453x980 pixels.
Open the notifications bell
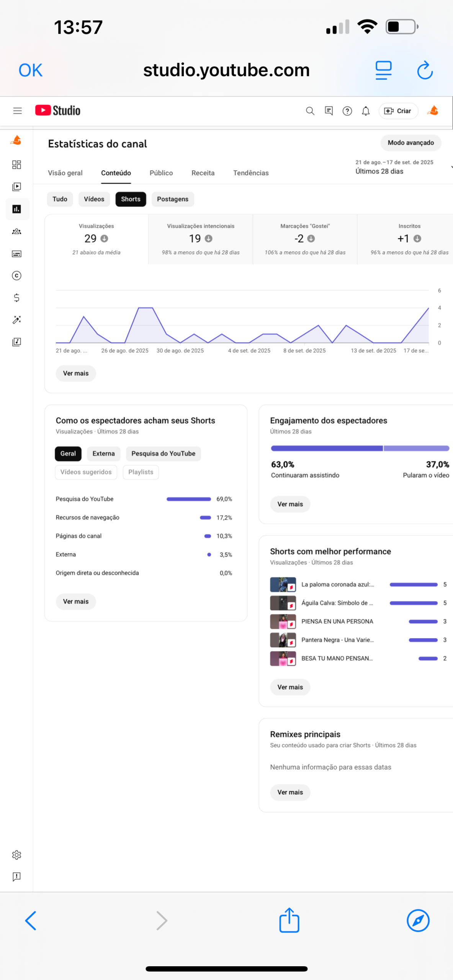coord(366,111)
